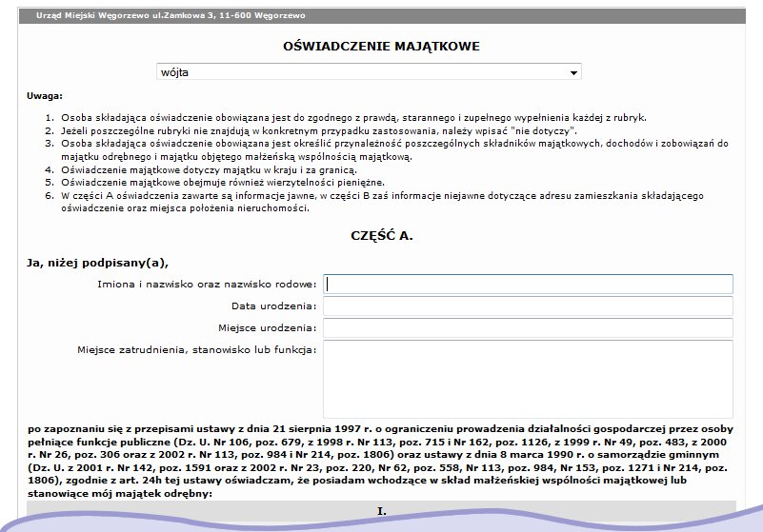763x532 pixels.
Task: Select the paragraph starting 'po zapoznaniu się z przepisami ustawy'
Action: (x=380, y=461)
